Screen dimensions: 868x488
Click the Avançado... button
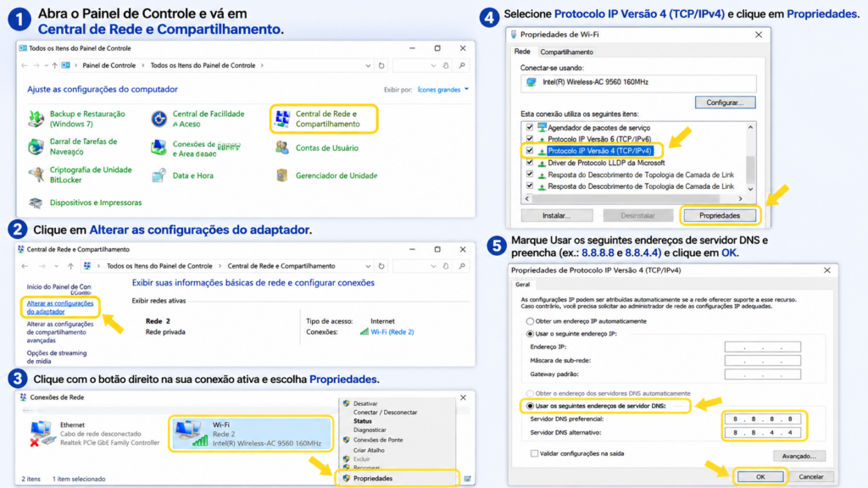coord(798,456)
